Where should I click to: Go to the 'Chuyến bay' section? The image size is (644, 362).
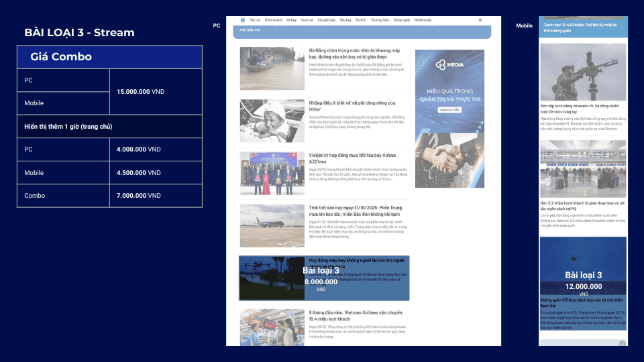326,20
